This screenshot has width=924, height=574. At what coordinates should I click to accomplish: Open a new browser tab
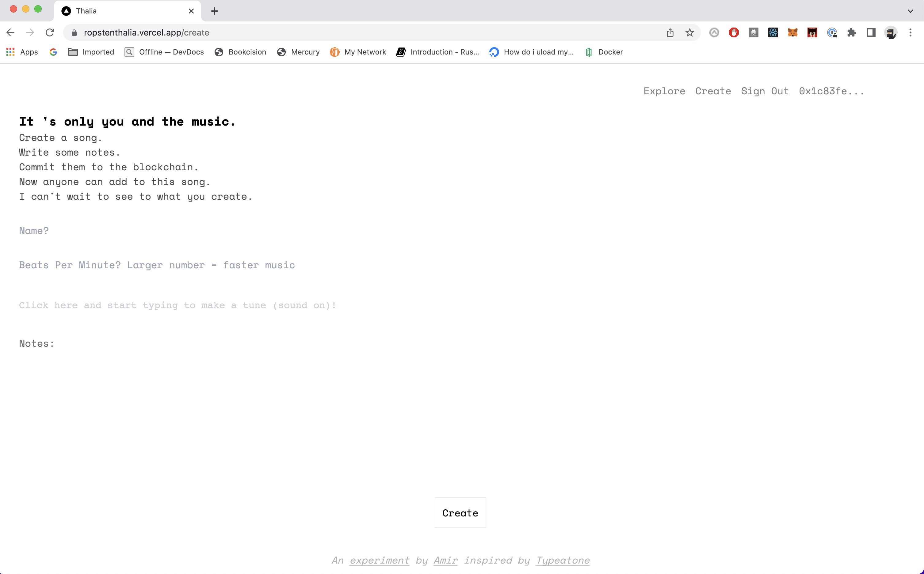pyautogui.click(x=215, y=11)
